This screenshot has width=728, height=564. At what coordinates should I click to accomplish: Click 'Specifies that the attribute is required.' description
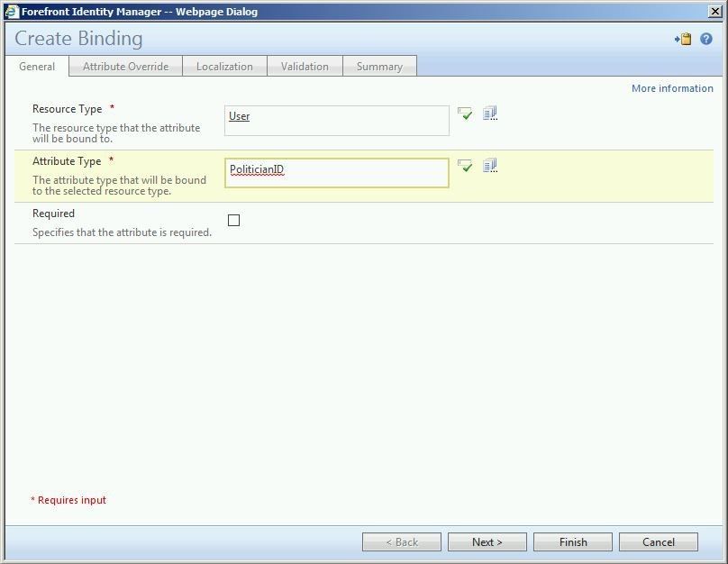(123, 232)
